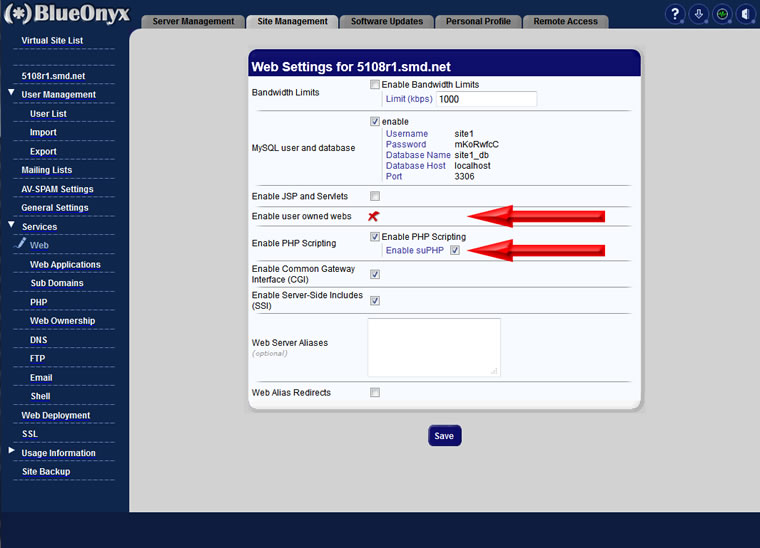Click the red X for user owned webs
The image size is (760, 548).
click(x=373, y=216)
